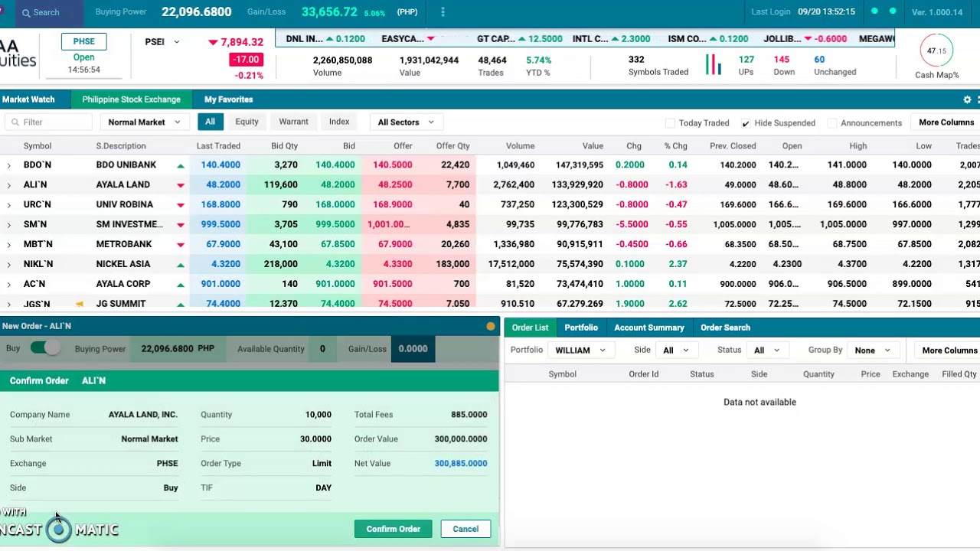Viewport: 980px width, 551px height.
Task: Open the PSEI index dropdown
Action: (163, 42)
